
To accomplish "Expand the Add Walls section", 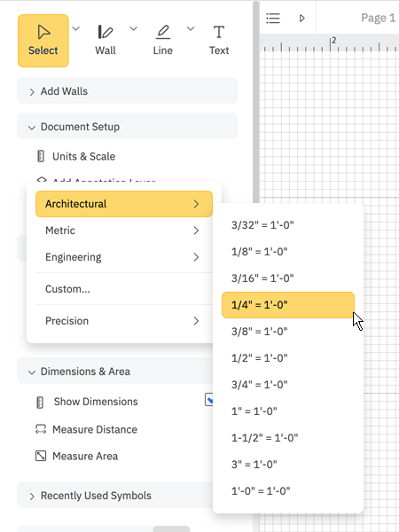I will 127,91.
